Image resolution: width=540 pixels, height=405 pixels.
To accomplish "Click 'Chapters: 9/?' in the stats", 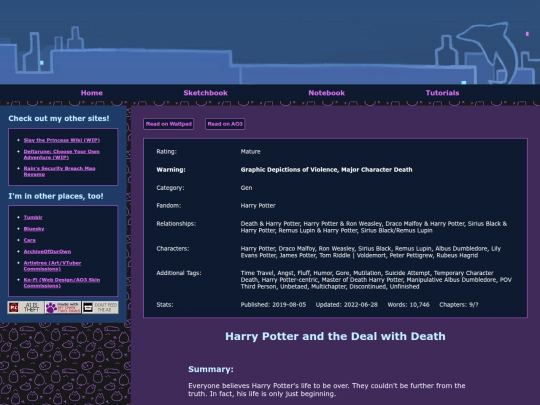I will pos(459,304).
